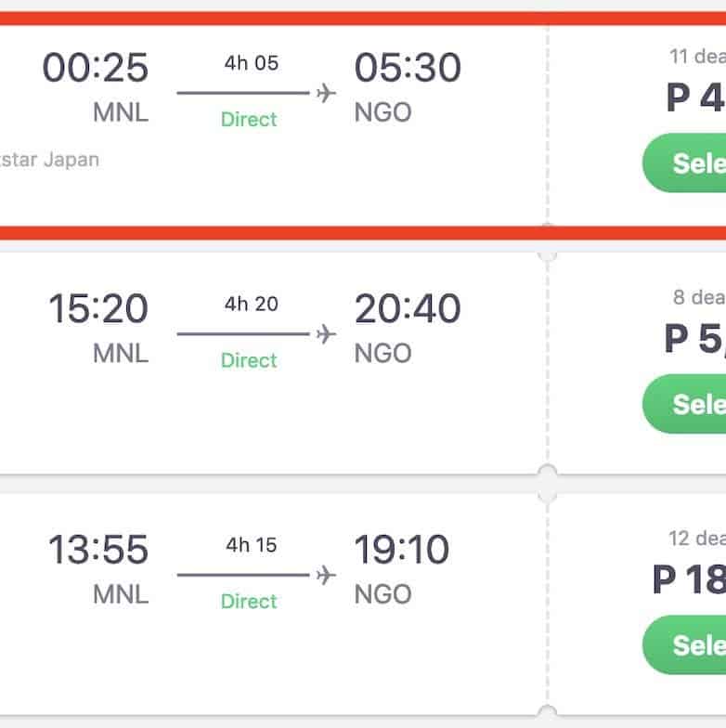Click the green Direct label under 4h 15
The image size is (726, 728).
[249, 602]
